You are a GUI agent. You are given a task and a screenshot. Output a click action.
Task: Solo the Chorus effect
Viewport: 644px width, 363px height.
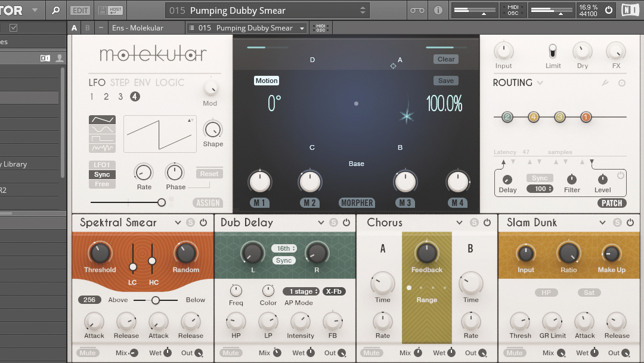pyautogui.click(x=475, y=223)
